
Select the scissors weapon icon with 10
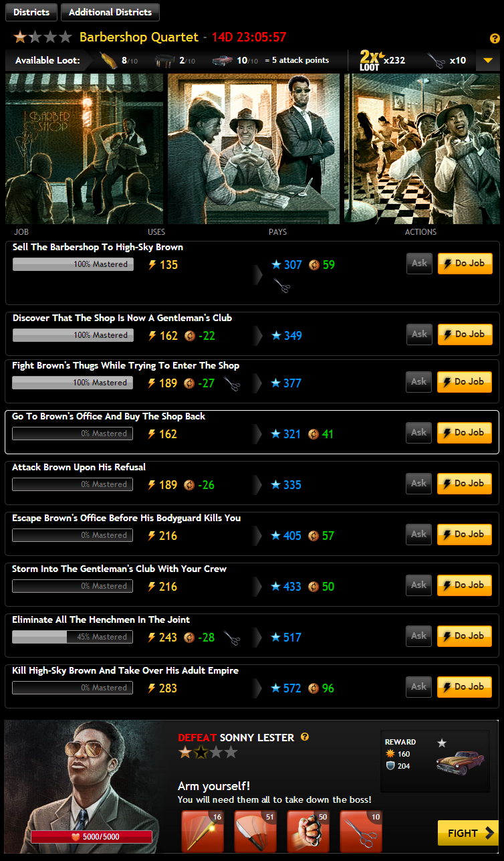(x=361, y=832)
